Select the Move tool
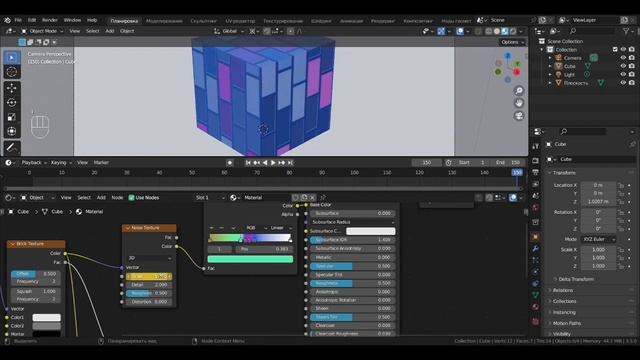The image size is (640, 360). click(11, 88)
